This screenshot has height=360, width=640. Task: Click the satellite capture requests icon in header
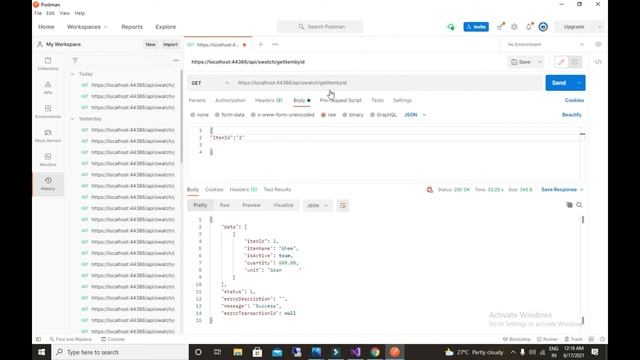(500, 27)
